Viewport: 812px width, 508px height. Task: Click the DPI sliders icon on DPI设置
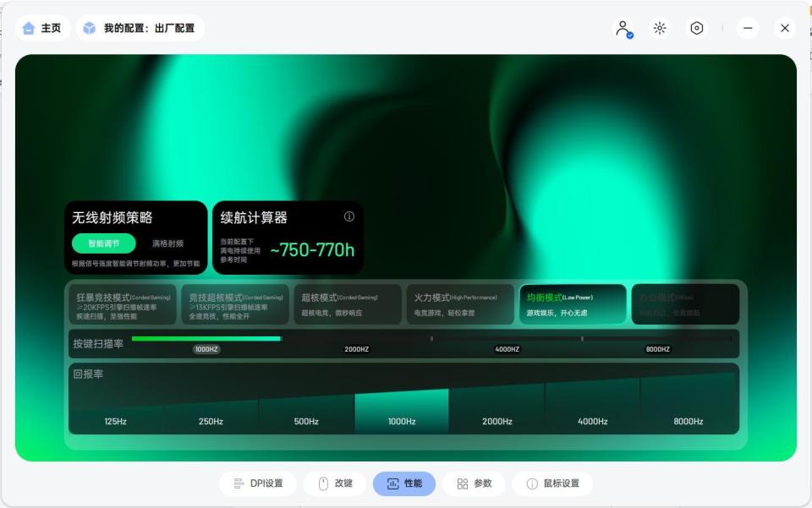(x=240, y=483)
